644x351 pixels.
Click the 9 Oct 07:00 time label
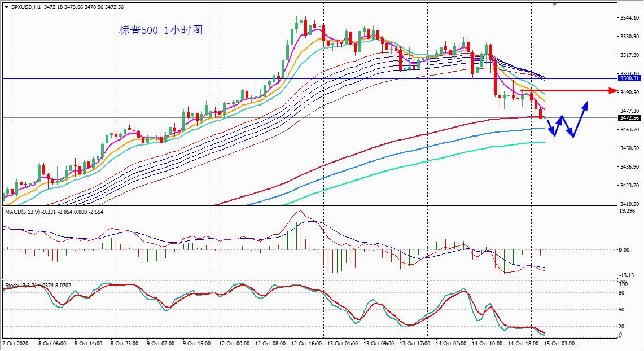tap(161, 343)
